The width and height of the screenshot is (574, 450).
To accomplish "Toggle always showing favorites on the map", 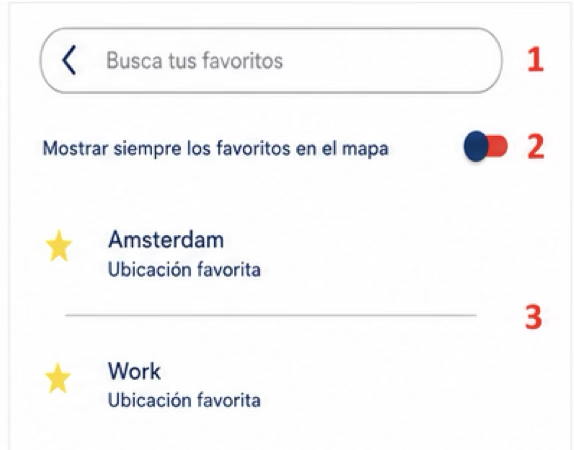I will (x=486, y=146).
